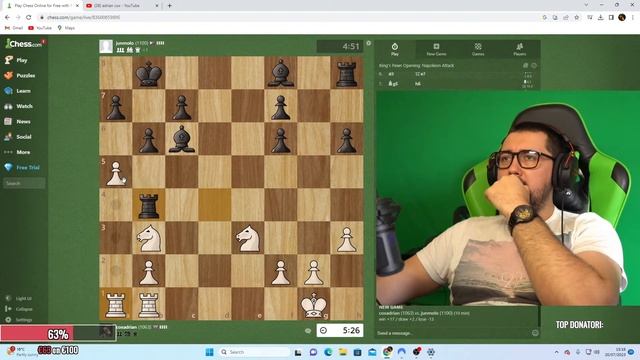Expand the More menu in sidebar
The height and width of the screenshot is (360, 640).
tap(17, 152)
